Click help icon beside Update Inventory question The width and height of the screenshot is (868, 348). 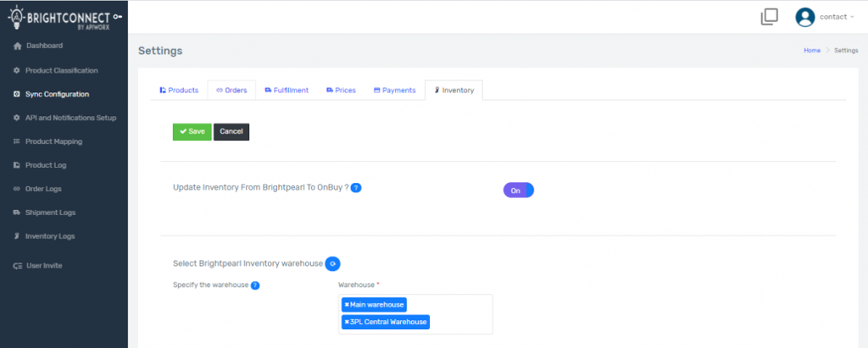[356, 188]
